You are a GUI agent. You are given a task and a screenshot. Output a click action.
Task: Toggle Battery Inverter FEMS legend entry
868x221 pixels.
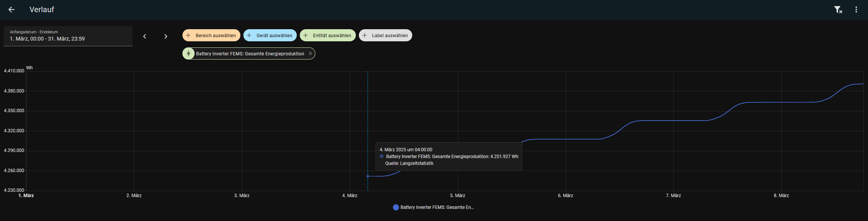(x=433, y=207)
